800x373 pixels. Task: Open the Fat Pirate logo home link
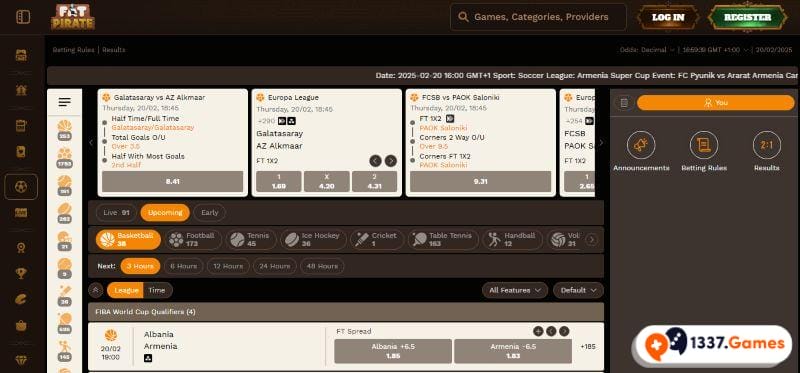[72, 17]
